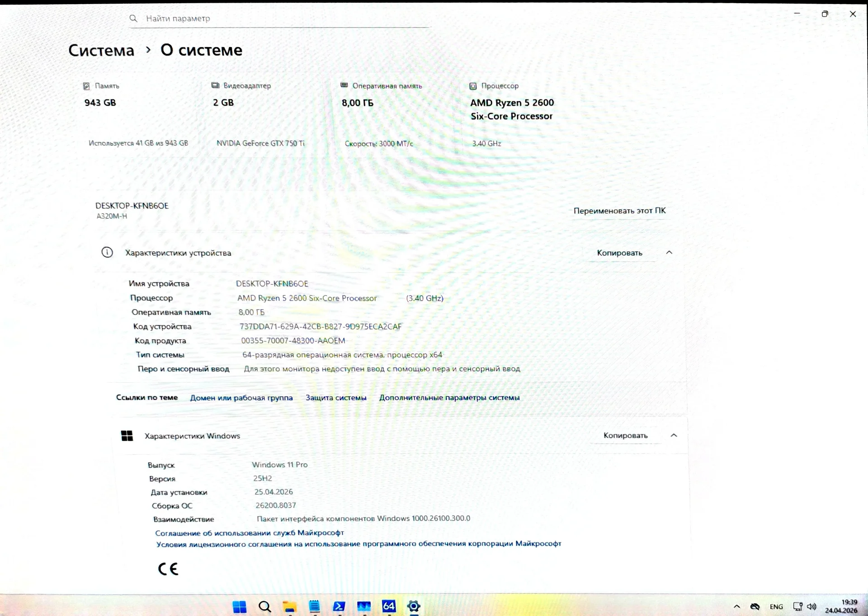This screenshot has height=616, width=868.
Task: Open the network tray icon
Action: pos(798,607)
